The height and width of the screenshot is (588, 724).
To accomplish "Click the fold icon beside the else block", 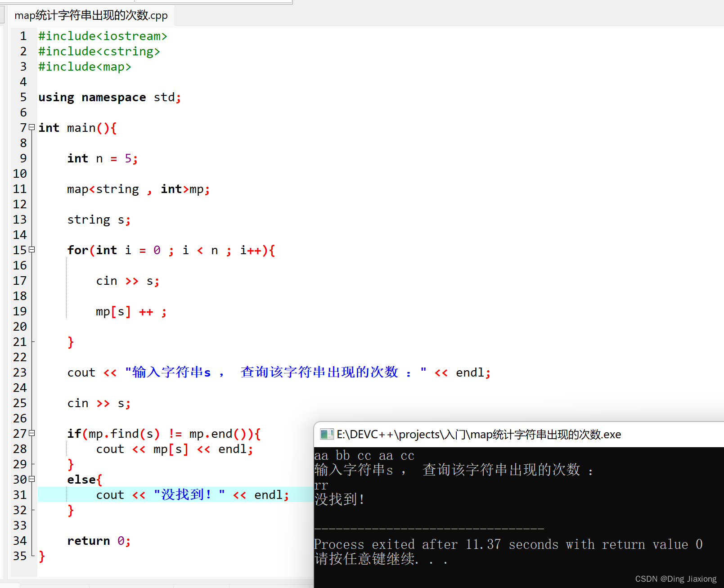I will [x=31, y=479].
